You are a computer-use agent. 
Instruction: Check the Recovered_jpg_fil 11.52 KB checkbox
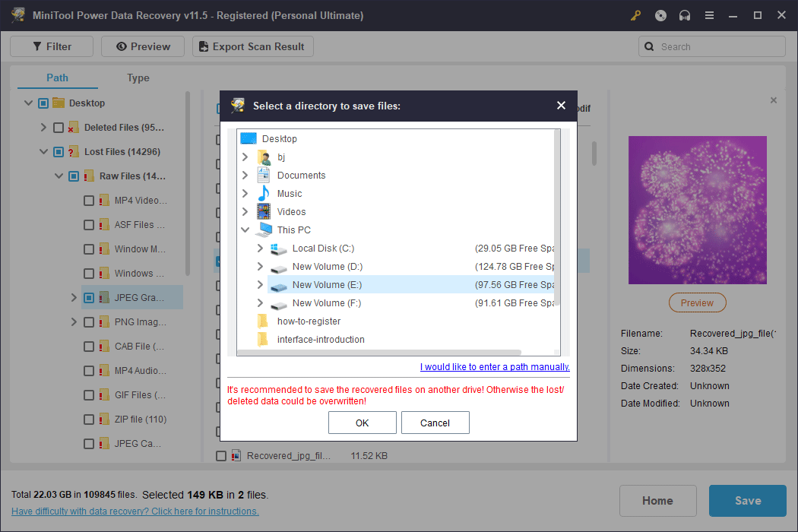point(221,456)
